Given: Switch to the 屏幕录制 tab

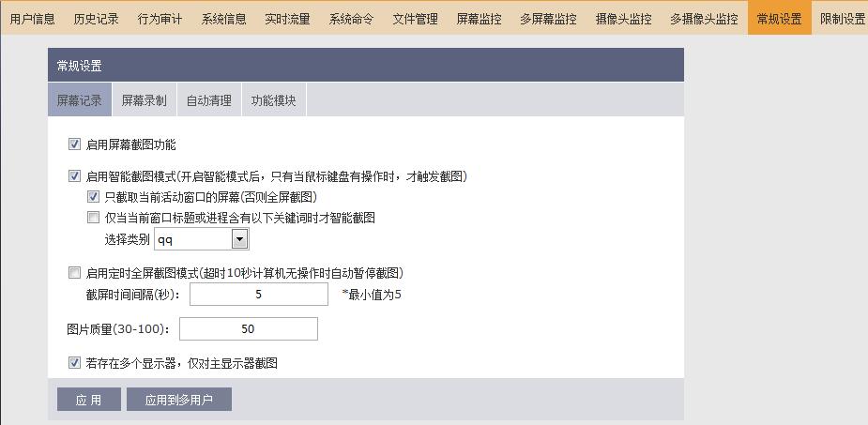Looking at the screenshot, I should click(144, 100).
